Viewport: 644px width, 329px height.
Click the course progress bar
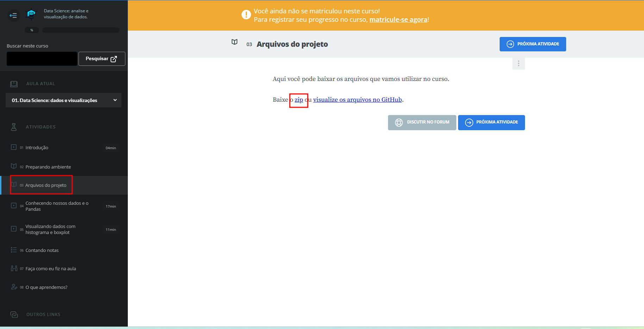coord(81,30)
